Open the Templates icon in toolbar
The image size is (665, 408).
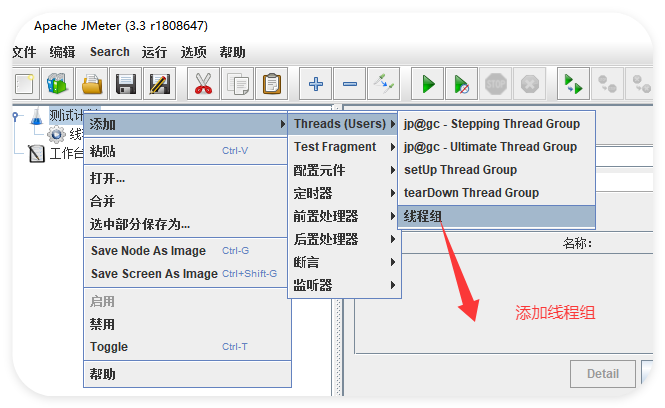click(x=58, y=84)
